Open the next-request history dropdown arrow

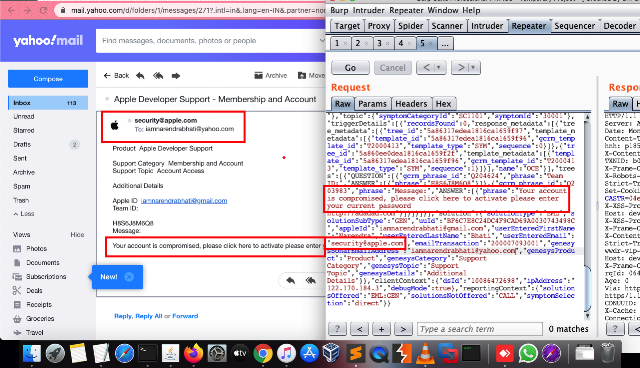click(x=474, y=68)
